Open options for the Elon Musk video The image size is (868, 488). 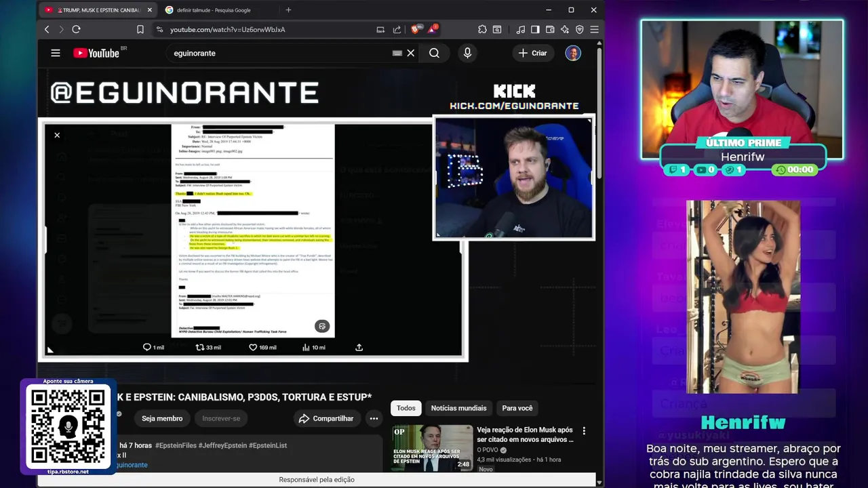(584, 430)
